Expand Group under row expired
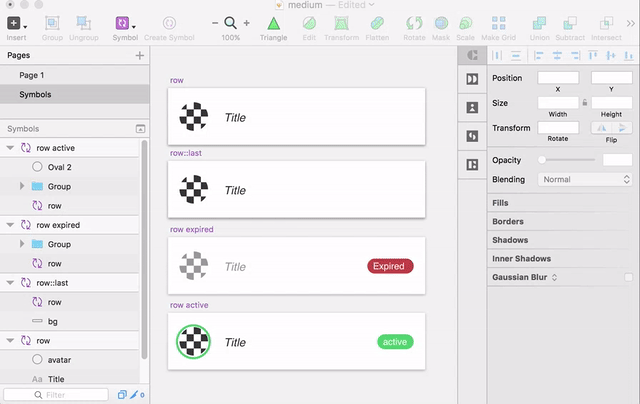640x404 pixels. point(22,244)
